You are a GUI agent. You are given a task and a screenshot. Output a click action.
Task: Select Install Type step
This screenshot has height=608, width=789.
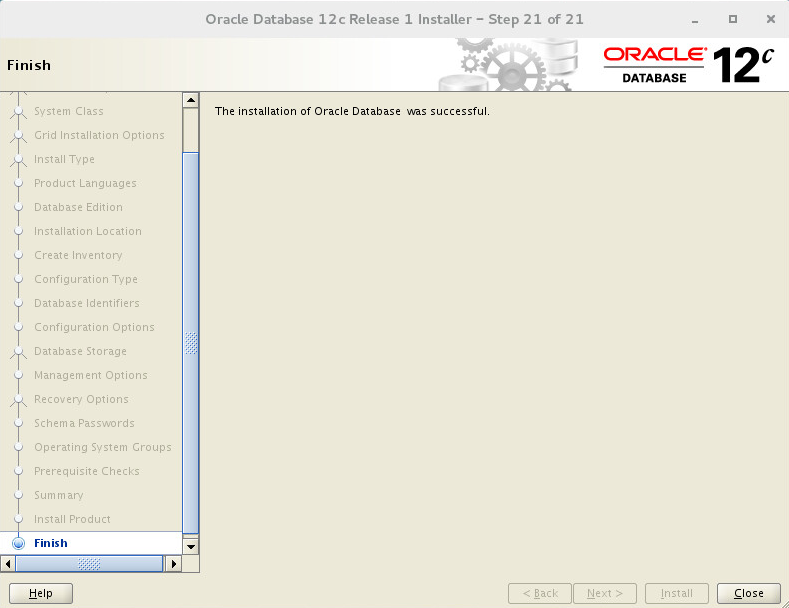click(64, 159)
